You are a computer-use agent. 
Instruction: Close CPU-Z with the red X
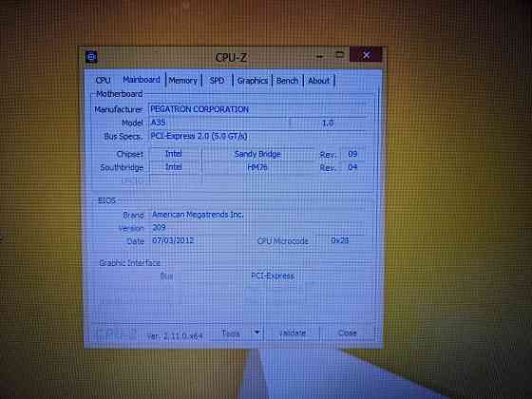[x=367, y=55]
